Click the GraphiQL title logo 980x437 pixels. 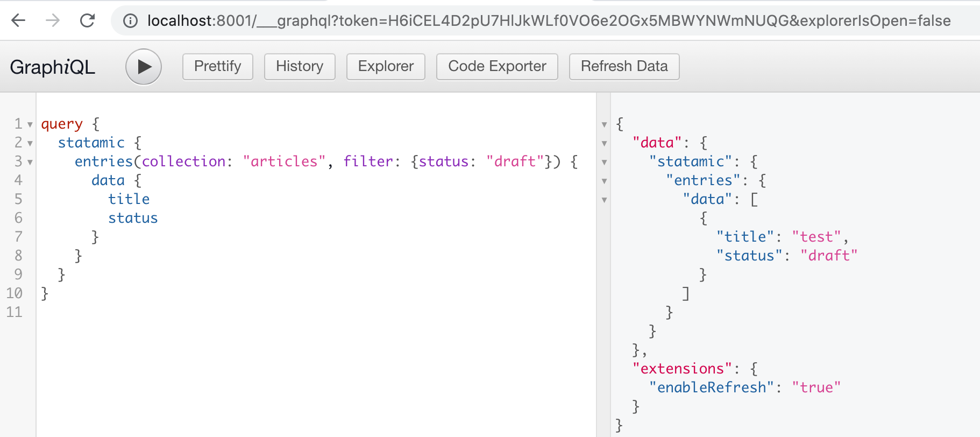[52, 67]
